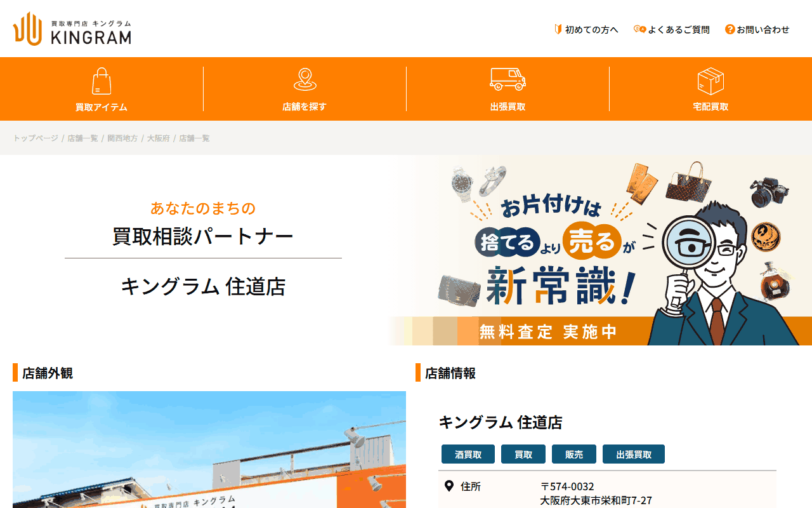The width and height of the screenshot is (812, 508).
Task: Click the 買取相談パートナー heading
Action: click(x=203, y=237)
